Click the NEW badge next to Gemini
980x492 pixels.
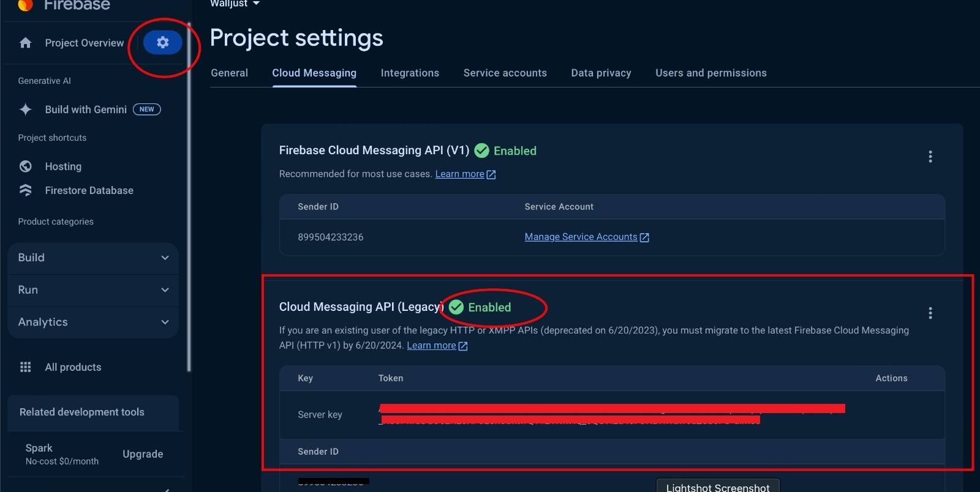tap(147, 110)
